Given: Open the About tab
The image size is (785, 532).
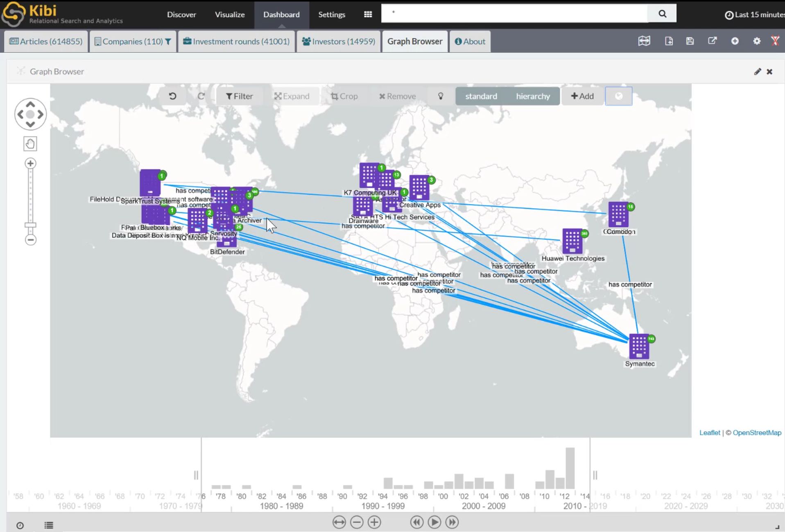Looking at the screenshot, I should point(470,41).
